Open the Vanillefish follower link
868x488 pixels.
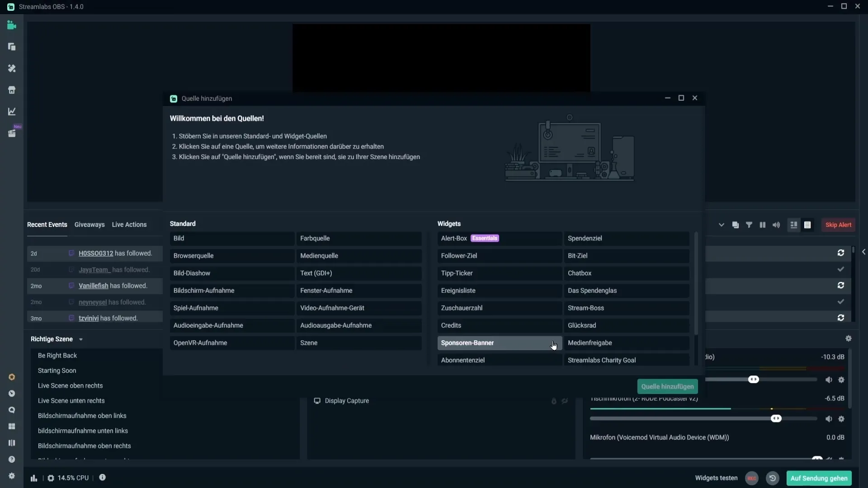pos(94,286)
